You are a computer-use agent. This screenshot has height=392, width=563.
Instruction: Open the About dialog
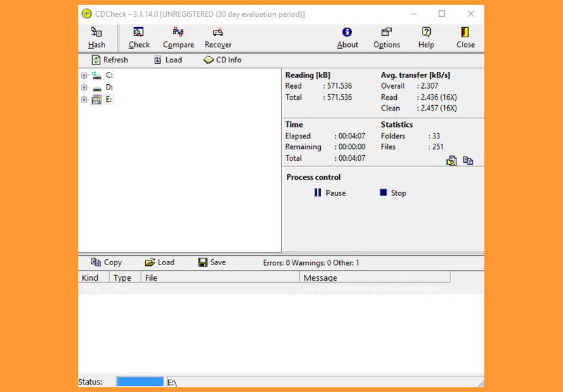[347, 38]
